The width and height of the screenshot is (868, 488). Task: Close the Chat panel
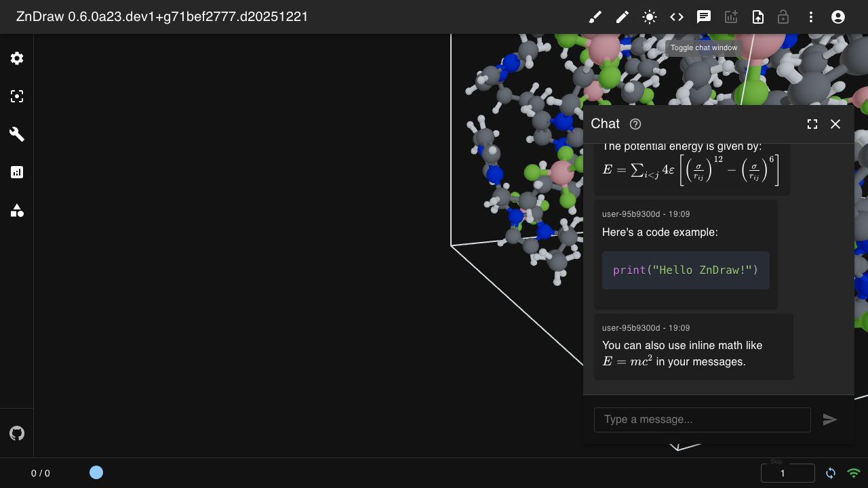[x=835, y=124]
